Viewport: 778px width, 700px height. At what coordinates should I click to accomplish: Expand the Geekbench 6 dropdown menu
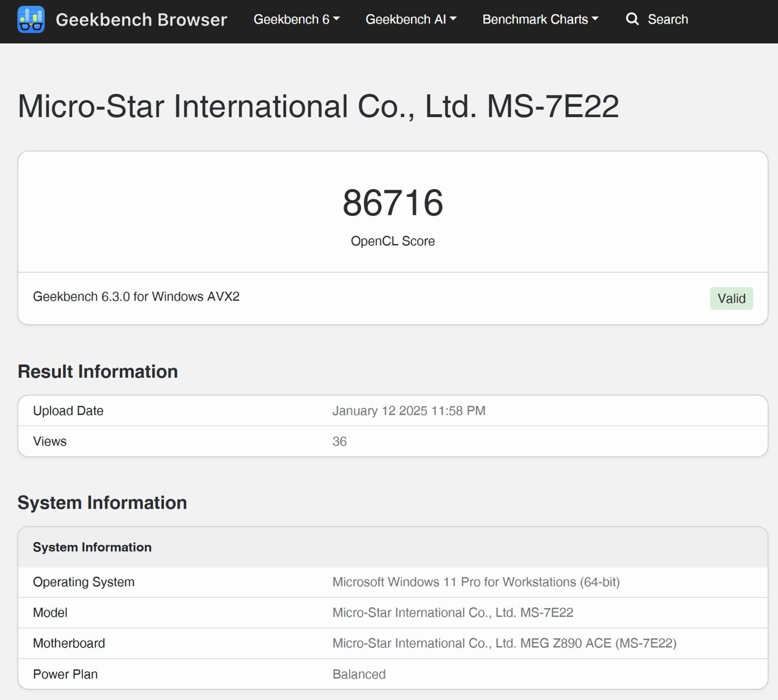[297, 19]
